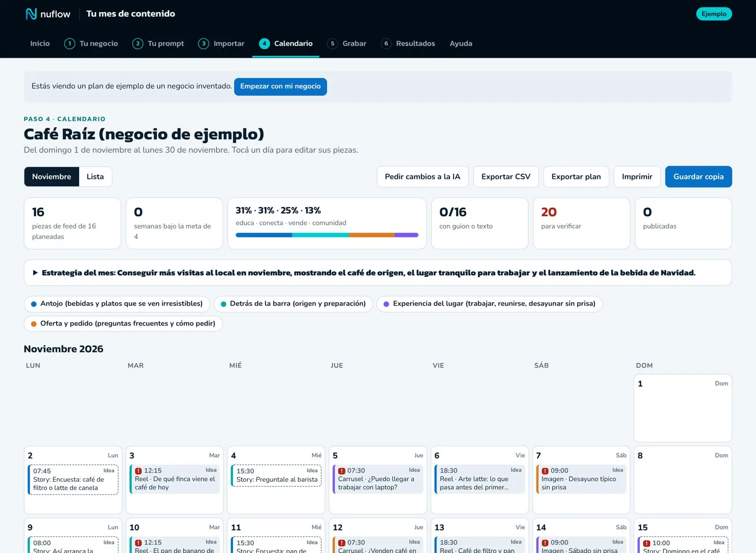Screen dimensions: 756x553
Task: Click Pedir cambios a la IA
Action: pyautogui.click(x=422, y=177)
